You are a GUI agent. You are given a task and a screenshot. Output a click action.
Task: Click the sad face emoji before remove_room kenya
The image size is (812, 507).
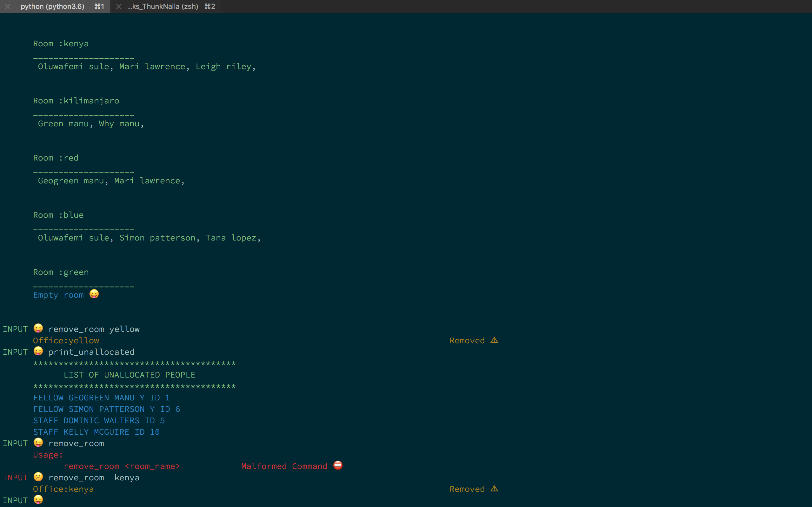[38, 477]
